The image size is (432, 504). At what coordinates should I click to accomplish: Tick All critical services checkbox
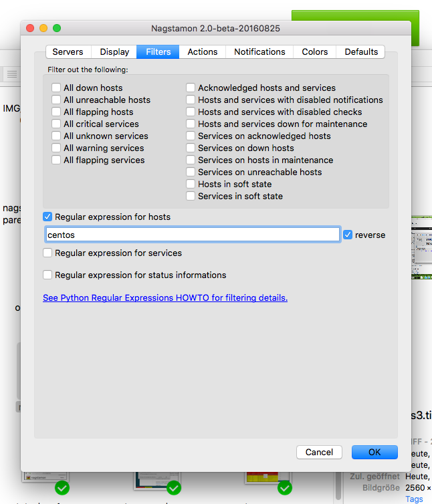57,124
